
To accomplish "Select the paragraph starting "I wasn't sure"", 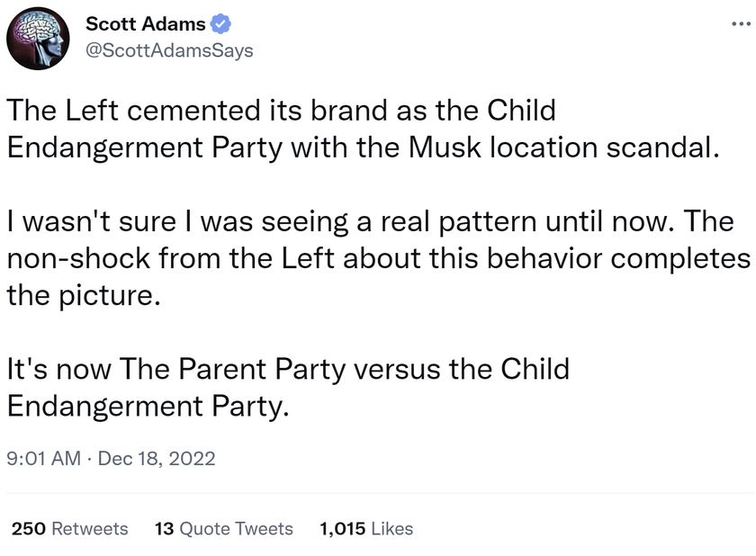I will coord(379,258).
